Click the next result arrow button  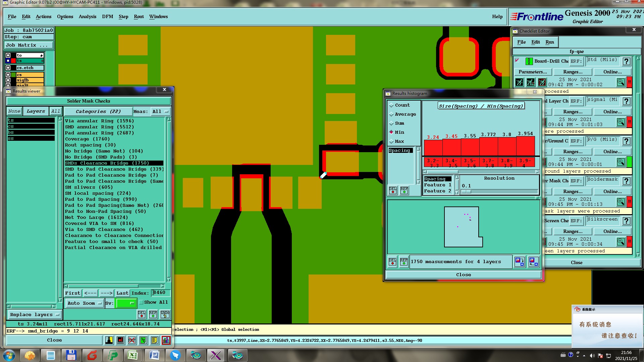tap(107, 293)
